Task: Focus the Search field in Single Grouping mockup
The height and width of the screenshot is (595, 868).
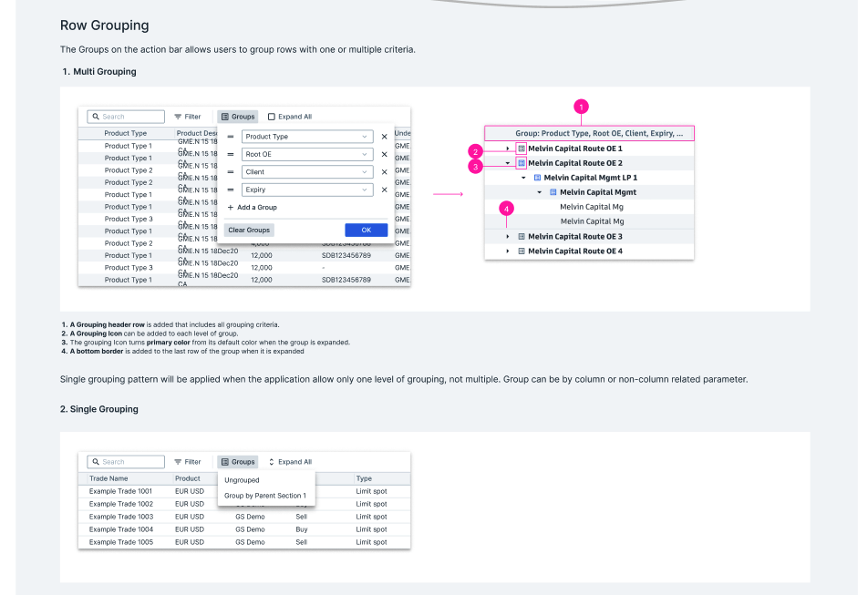Action: click(x=126, y=462)
